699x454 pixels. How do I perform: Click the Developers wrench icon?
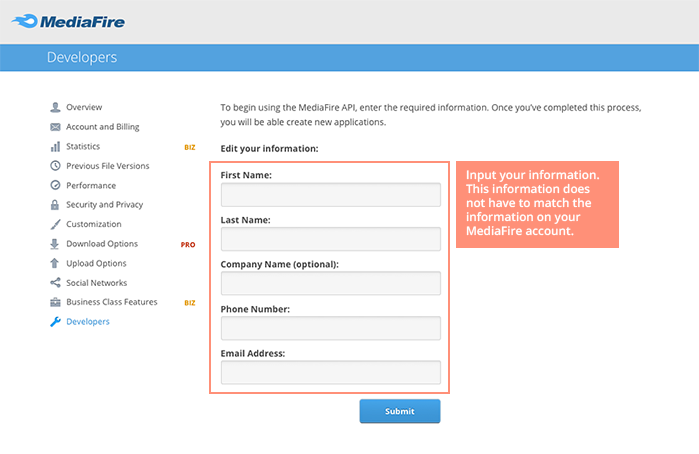pos(56,322)
